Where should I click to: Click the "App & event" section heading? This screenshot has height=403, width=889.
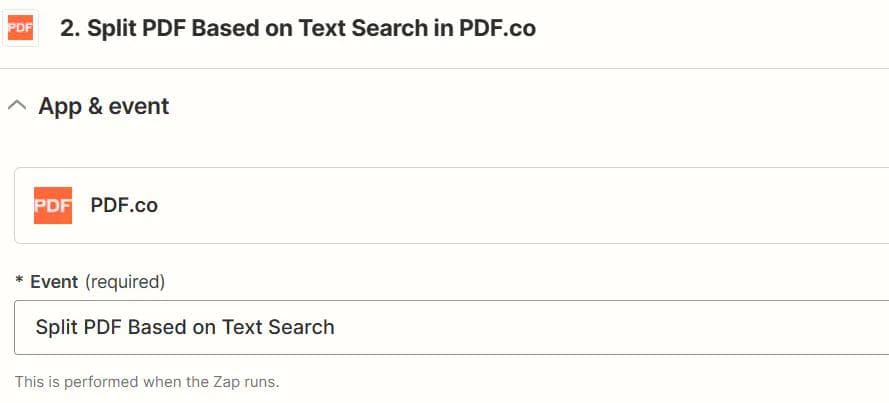(x=103, y=106)
